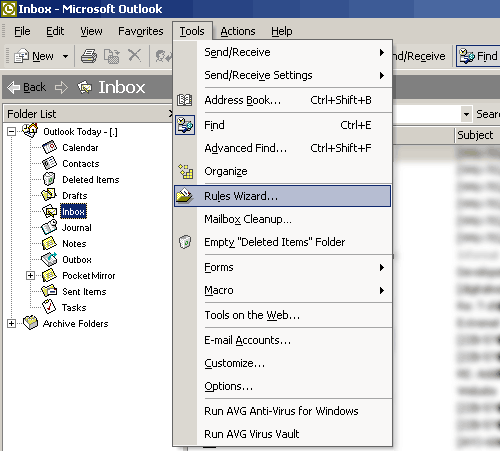The height and width of the screenshot is (451, 500).
Task: Open the Look for dropdown arrow
Action: [x=466, y=114]
